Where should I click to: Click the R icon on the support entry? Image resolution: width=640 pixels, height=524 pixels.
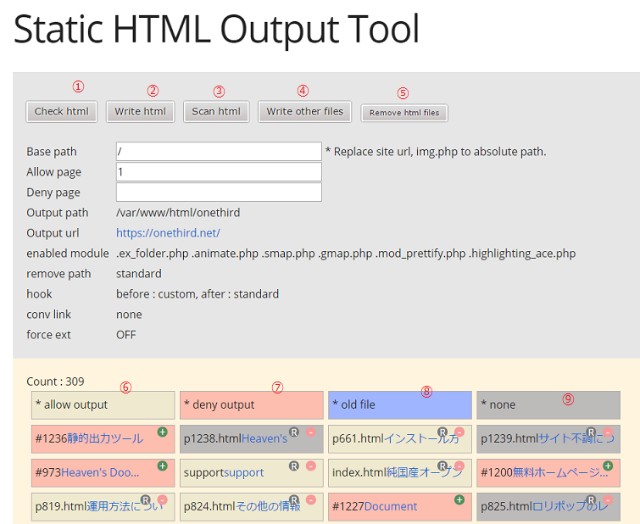294,466
